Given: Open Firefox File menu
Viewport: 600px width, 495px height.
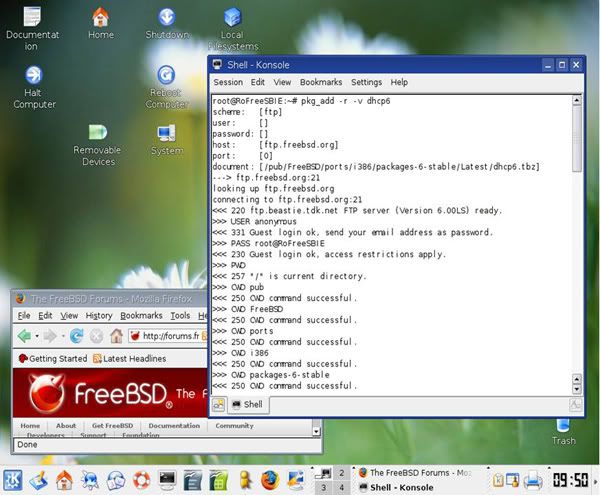Looking at the screenshot, I should coord(24,316).
